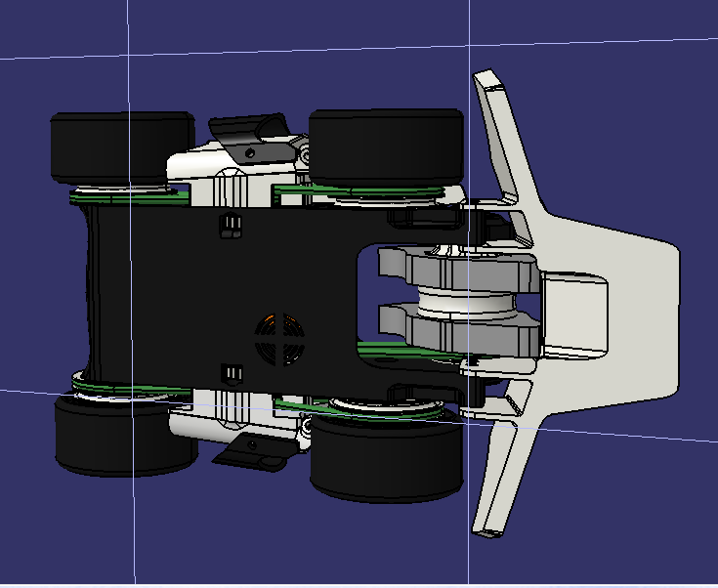The width and height of the screenshot is (718, 588).
Task: Select the circular vent grille with orange accents
Action: tap(279, 340)
